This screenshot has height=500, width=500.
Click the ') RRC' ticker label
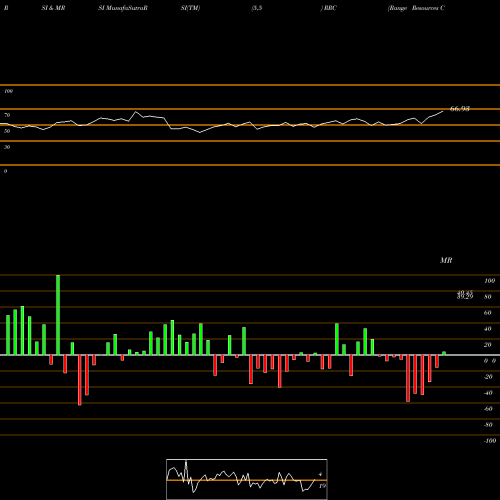[x=329, y=8]
